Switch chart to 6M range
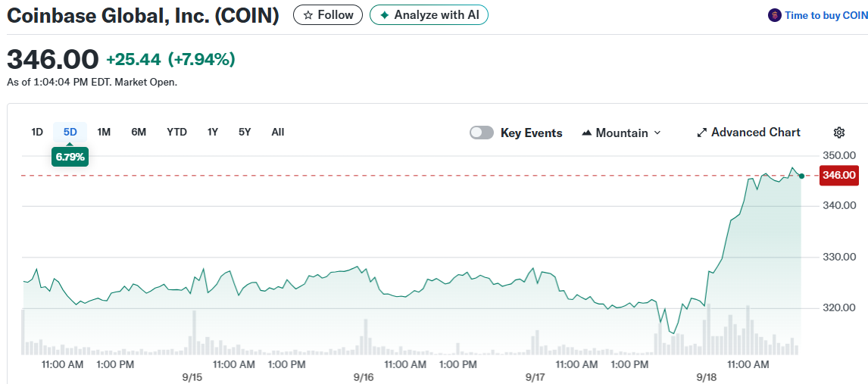Screen dimensions: 868x384 pyautogui.click(x=139, y=133)
